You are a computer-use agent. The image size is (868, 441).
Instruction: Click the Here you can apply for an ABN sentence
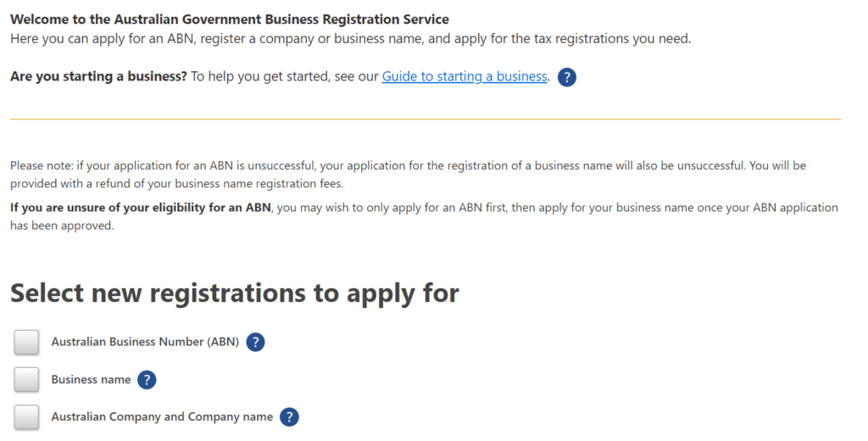click(350, 39)
